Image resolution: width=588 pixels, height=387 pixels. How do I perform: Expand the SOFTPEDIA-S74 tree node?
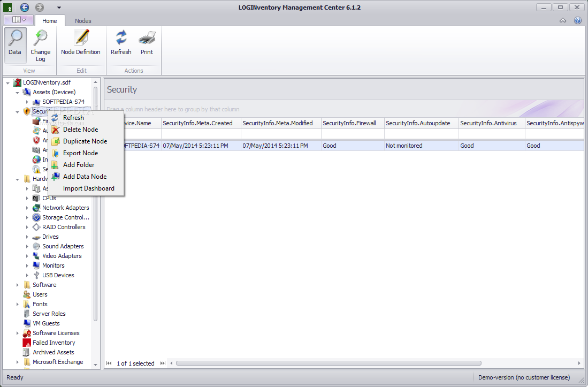(x=27, y=102)
